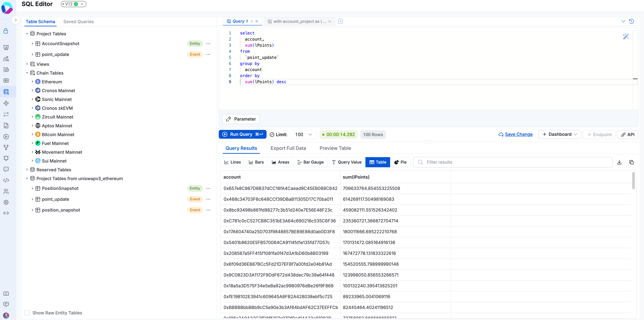The image size is (644, 320).
Task: Select the Lines visualization option
Action: click(x=233, y=162)
